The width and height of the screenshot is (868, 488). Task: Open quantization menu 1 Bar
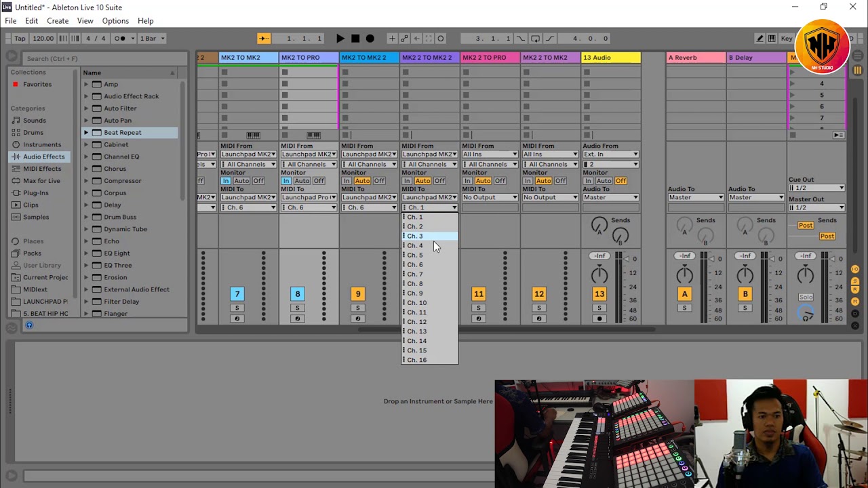click(x=152, y=39)
